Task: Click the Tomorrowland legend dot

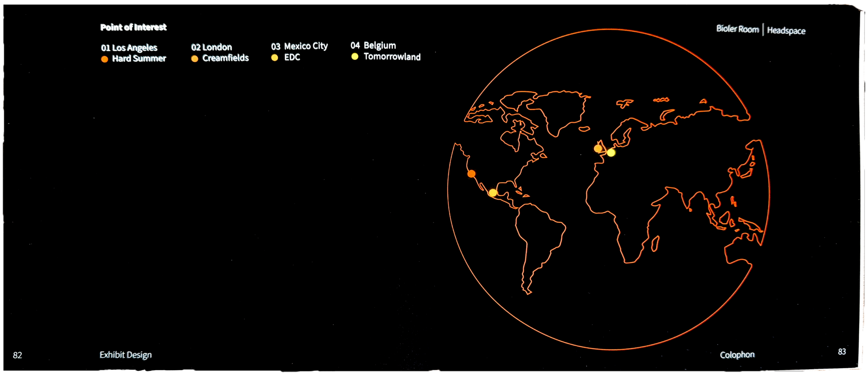Action: [355, 57]
